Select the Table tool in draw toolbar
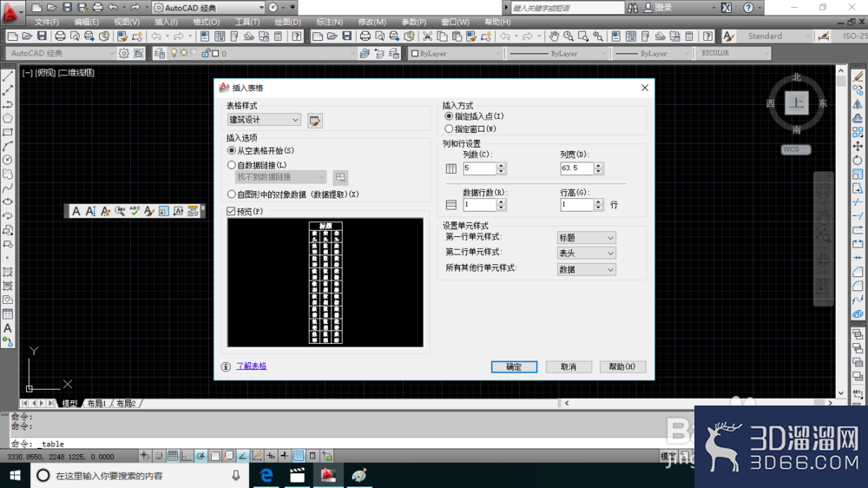This screenshot has width=868, height=488. tap(8, 314)
